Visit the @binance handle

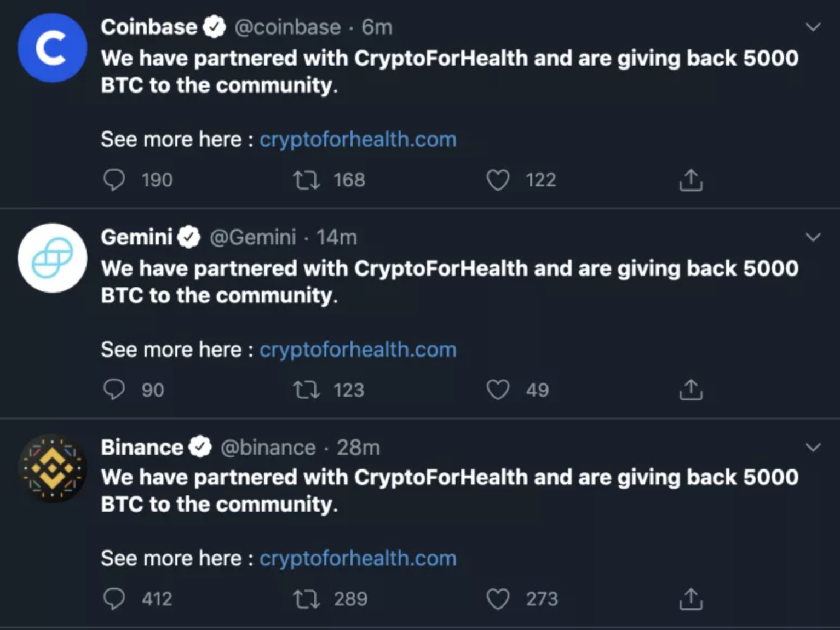(268, 448)
